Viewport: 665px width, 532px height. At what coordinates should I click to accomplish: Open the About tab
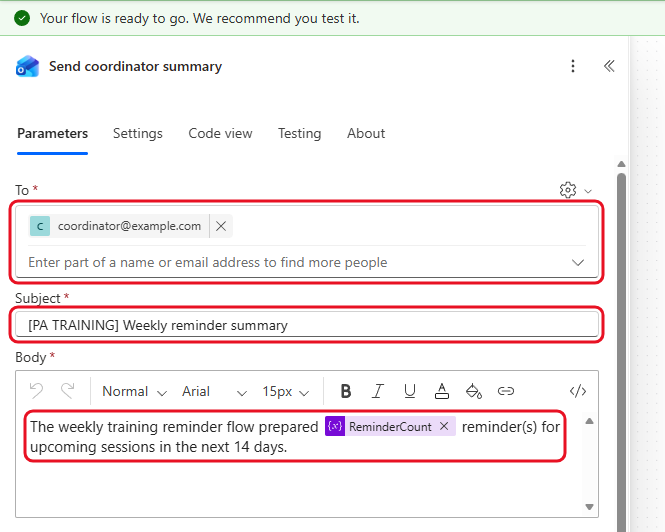pos(366,134)
